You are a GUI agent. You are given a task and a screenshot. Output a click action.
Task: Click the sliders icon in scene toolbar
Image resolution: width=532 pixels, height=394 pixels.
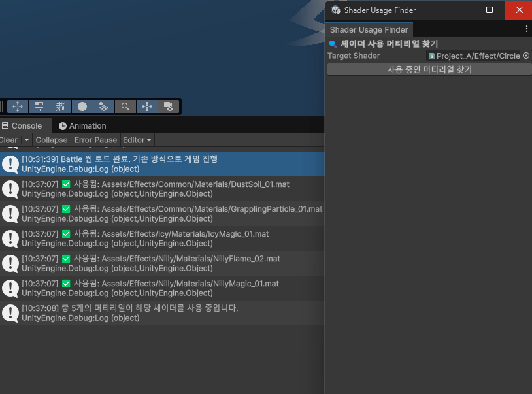point(39,107)
